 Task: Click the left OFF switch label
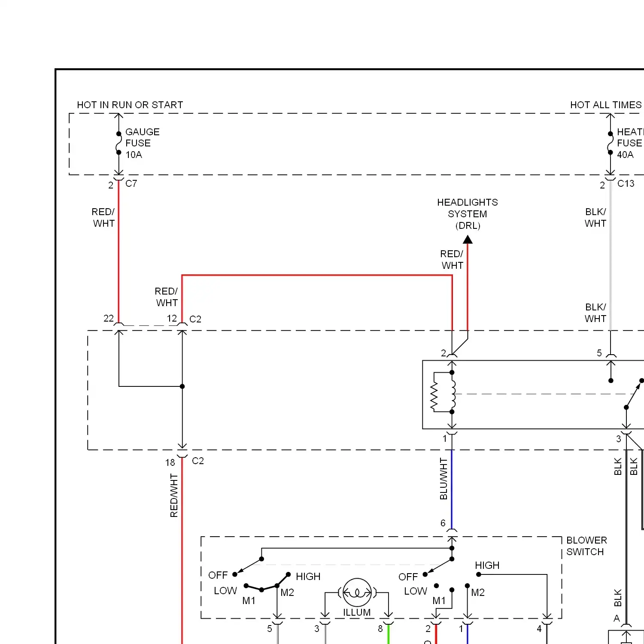click(x=218, y=575)
